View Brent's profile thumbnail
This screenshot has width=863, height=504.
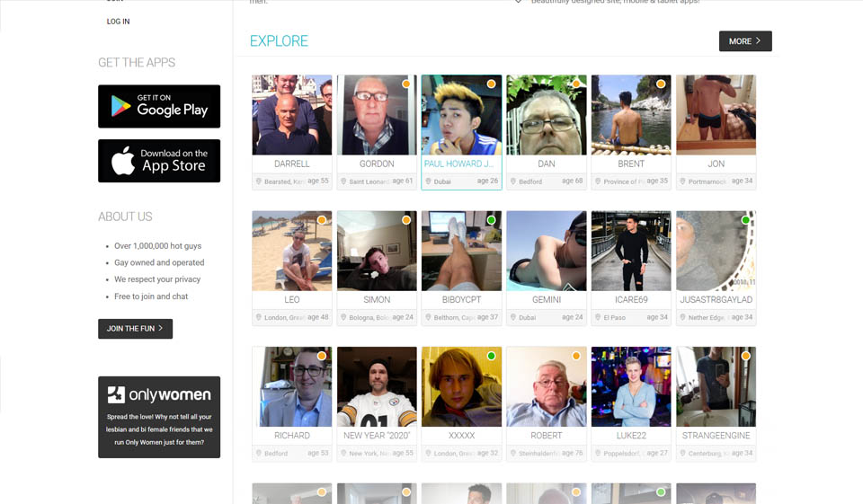(x=630, y=115)
